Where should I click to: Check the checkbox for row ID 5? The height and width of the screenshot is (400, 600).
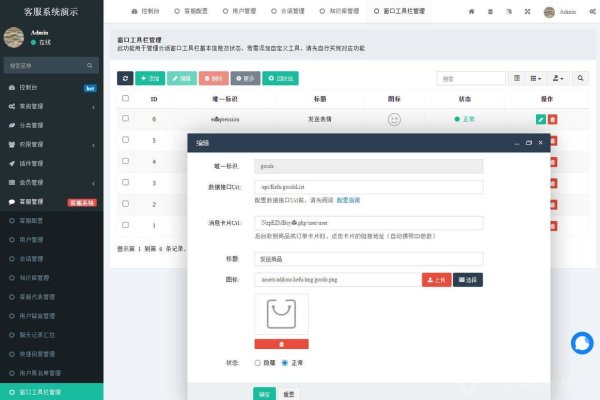pyautogui.click(x=126, y=140)
